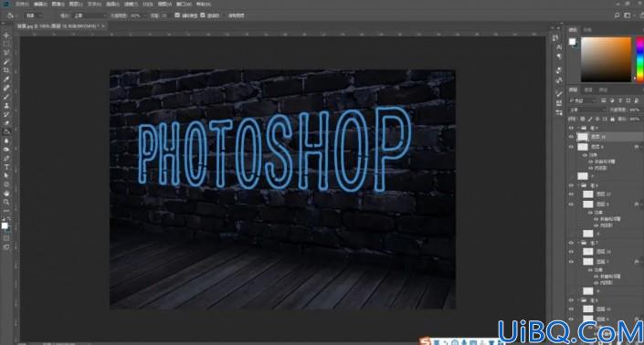Select the Rectangular Marquee tool
The width and height of the screenshot is (644, 345).
point(6,45)
